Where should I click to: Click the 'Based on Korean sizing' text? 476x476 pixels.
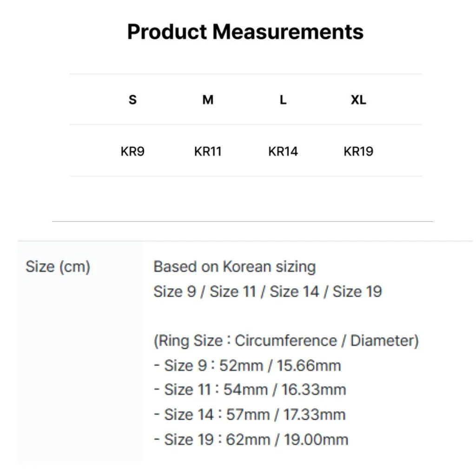click(x=234, y=267)
